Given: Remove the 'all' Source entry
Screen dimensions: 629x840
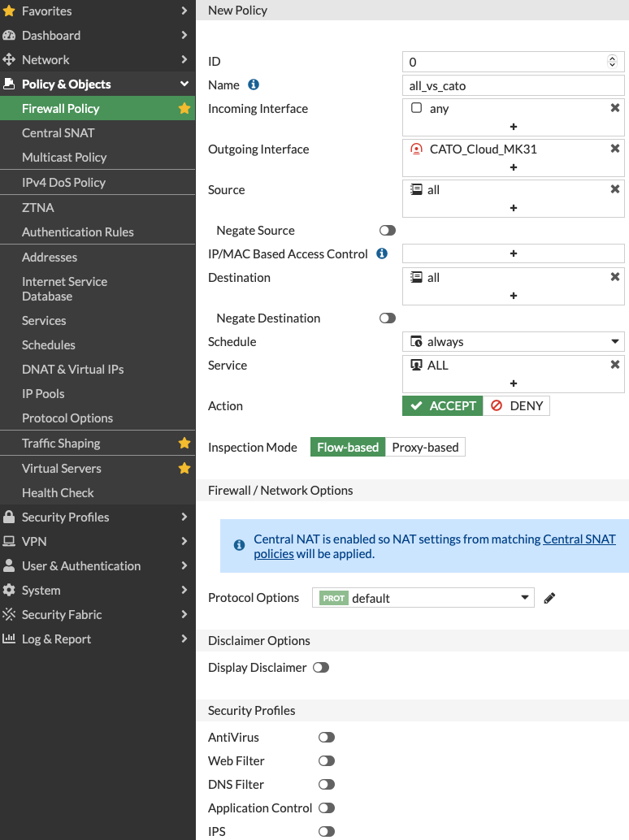Looking at the screenshot, I should point(615,188).
